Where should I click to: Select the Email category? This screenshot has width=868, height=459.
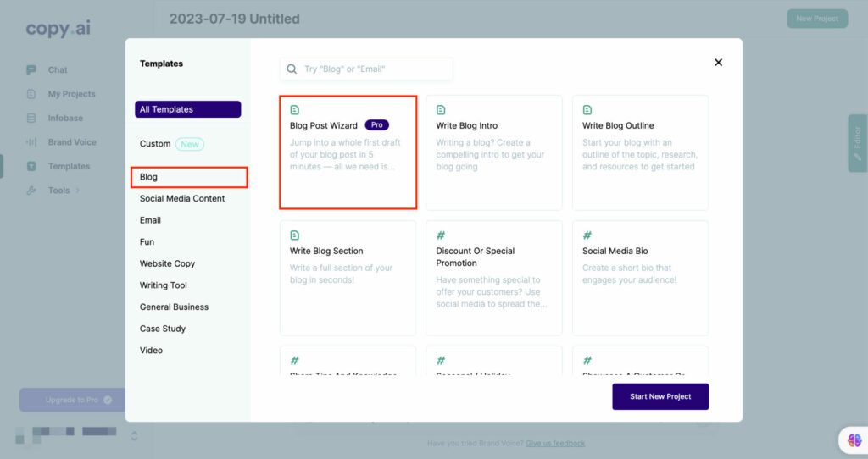pyautogui.click(x=150, y=220)
